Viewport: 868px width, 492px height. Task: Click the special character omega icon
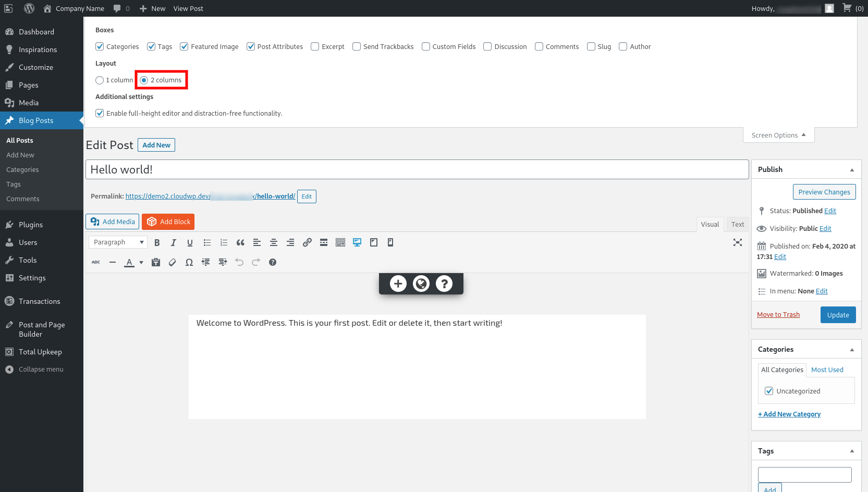click(x=189, y=262)
